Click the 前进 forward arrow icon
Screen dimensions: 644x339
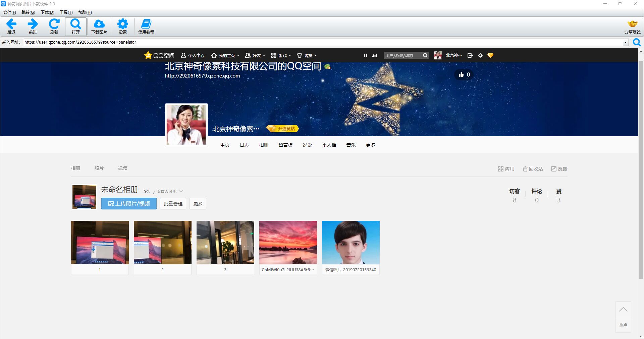tap(33, 24)
